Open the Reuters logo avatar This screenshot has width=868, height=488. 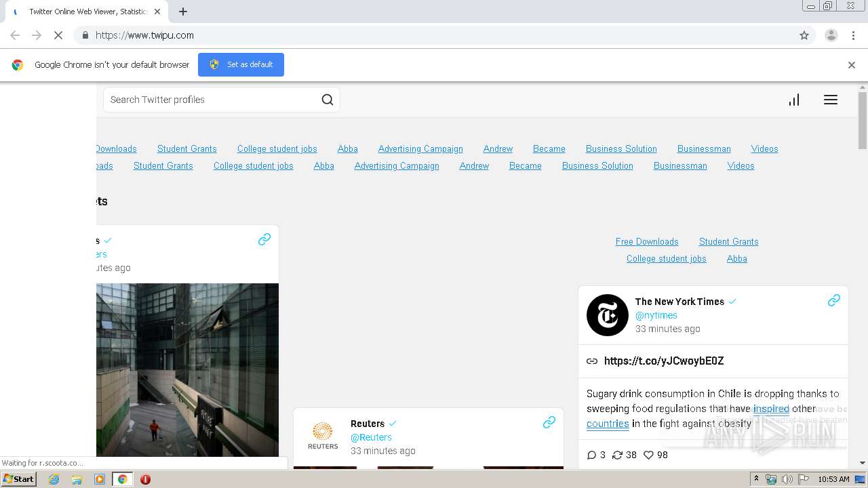(x=323, y=436)
